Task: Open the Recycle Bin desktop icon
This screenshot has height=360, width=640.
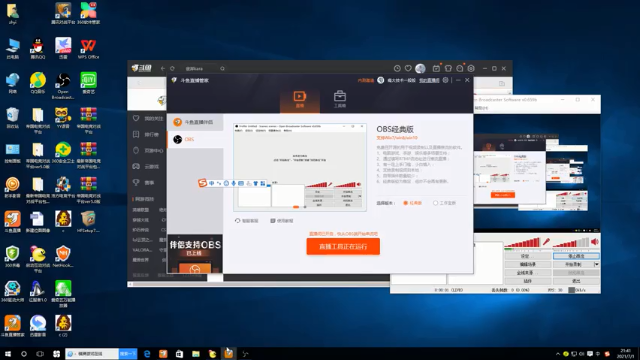Action: 12,118
